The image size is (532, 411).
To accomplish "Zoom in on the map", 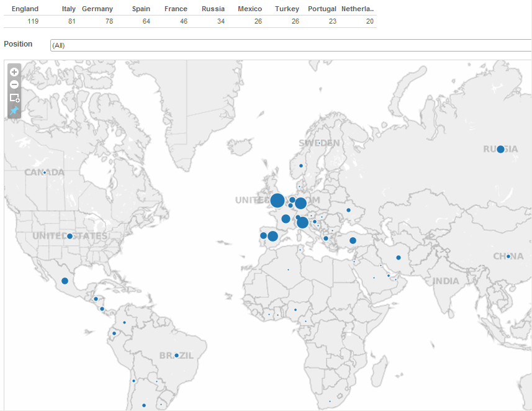I will [x=15, y=72].
